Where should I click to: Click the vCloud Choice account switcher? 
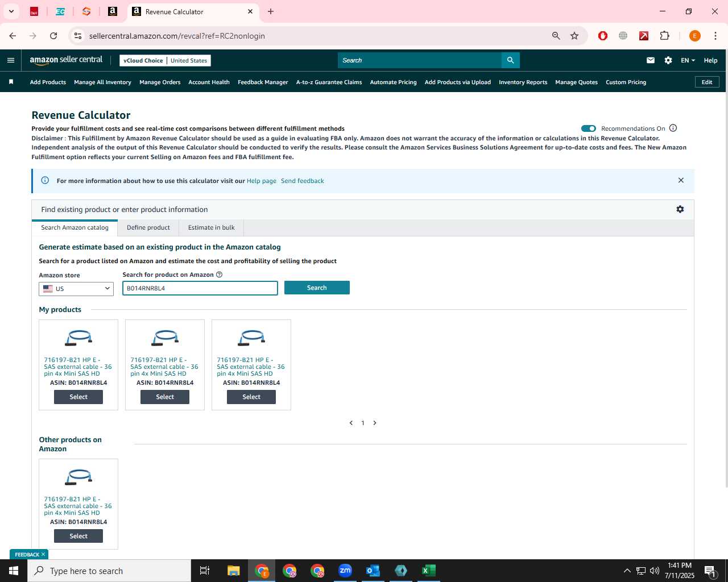click(165, 60)
